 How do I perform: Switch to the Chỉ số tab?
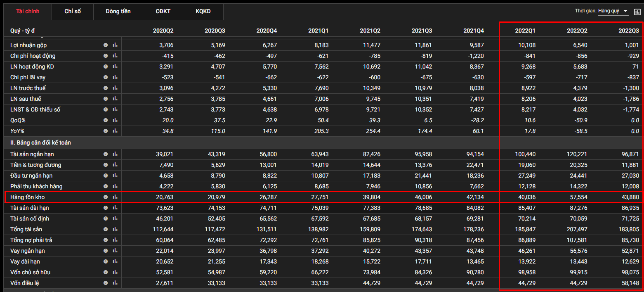click(73, 12)
